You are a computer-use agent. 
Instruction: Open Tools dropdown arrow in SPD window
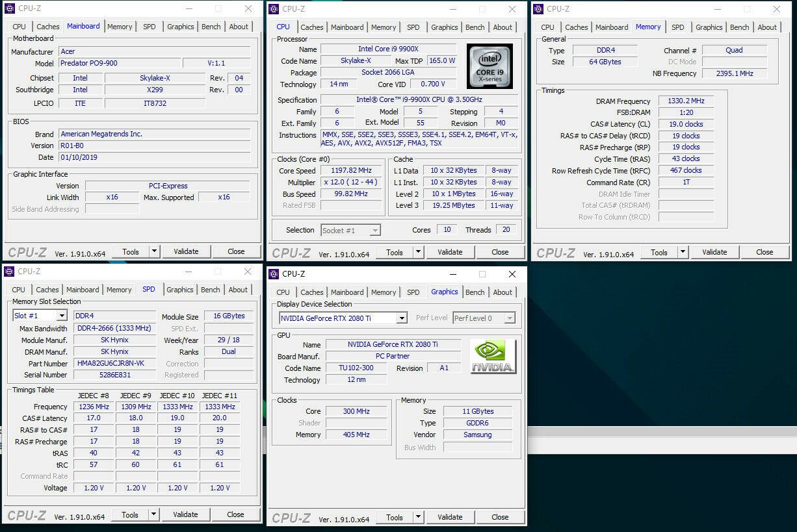click(x=153, y=514)
